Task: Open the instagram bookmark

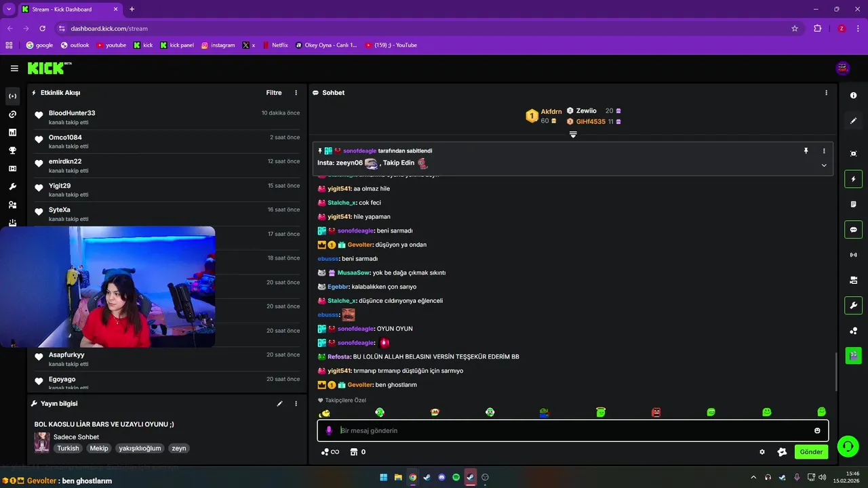Action: click(218, 45)
